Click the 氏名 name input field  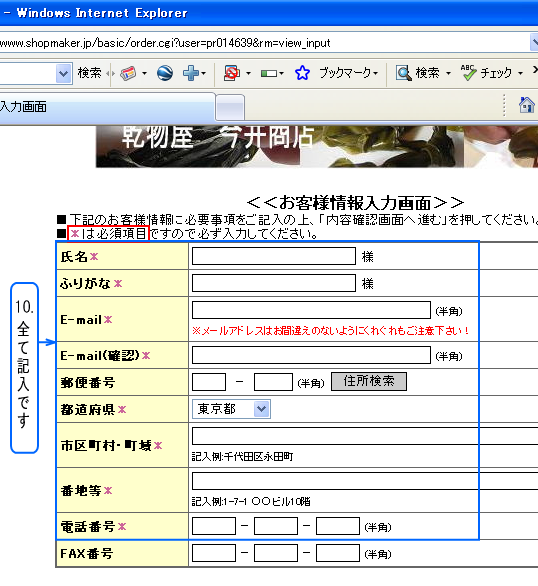pos(274,256)
